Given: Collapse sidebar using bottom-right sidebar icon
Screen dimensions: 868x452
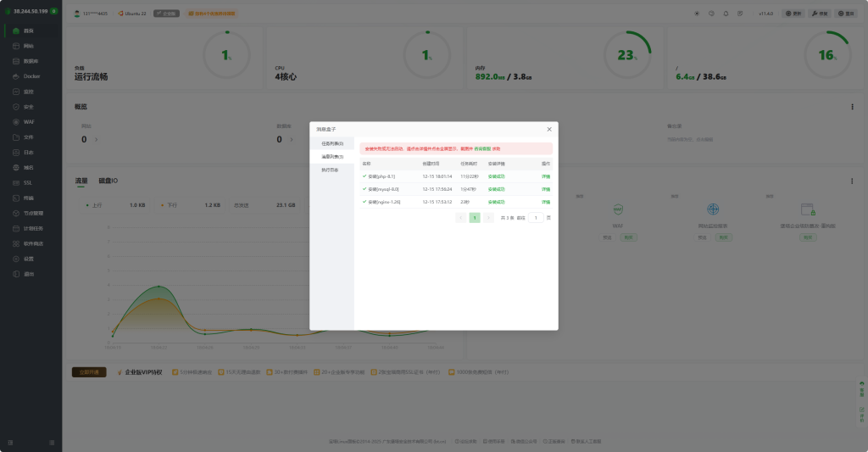Looking at the screenshot, I should click(52, 443).
